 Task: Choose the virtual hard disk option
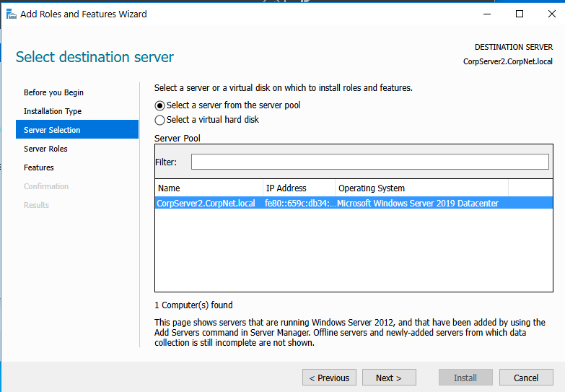160,120
